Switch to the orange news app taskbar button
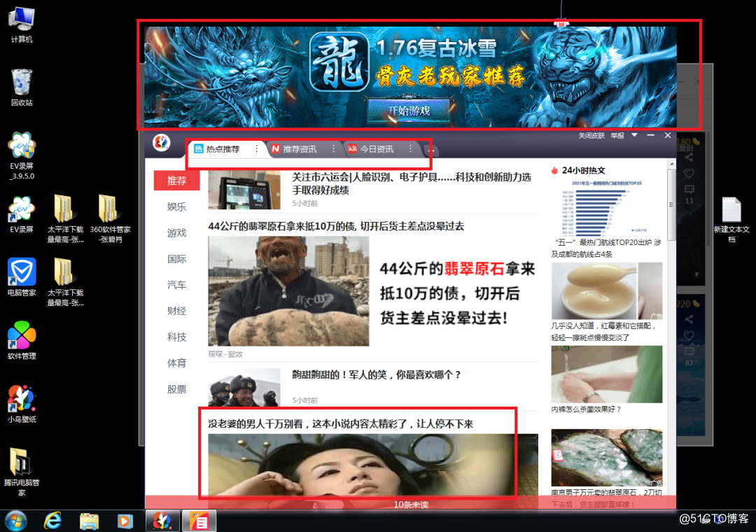 199,521
